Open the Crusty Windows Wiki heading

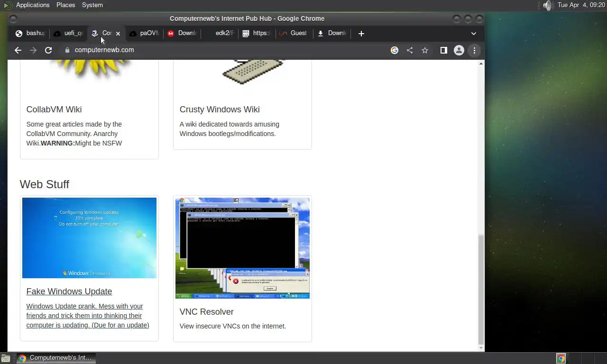(220, 109)
